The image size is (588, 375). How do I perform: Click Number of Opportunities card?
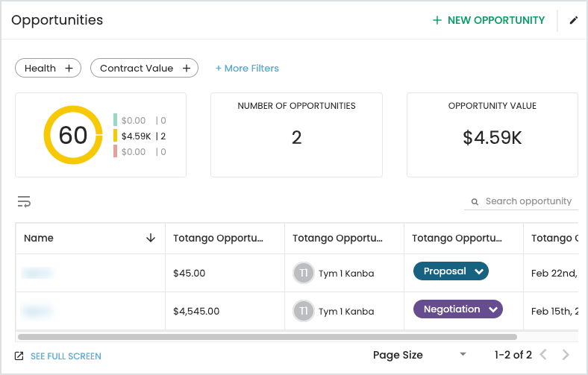click(297, 135)
